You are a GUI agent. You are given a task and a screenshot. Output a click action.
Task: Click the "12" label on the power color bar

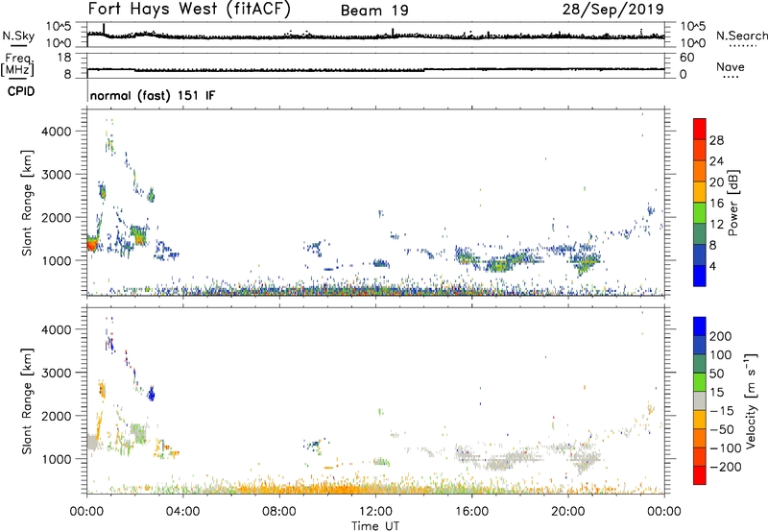(x=716, y=224)
